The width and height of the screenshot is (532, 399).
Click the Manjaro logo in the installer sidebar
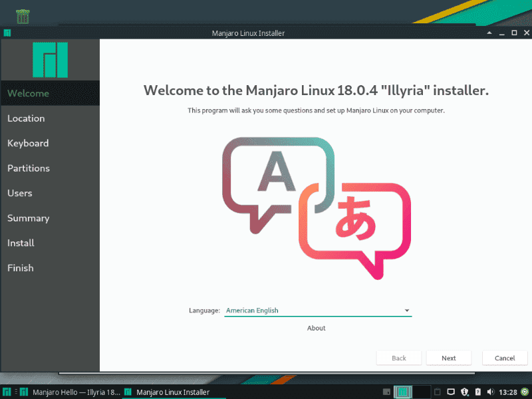50,59
